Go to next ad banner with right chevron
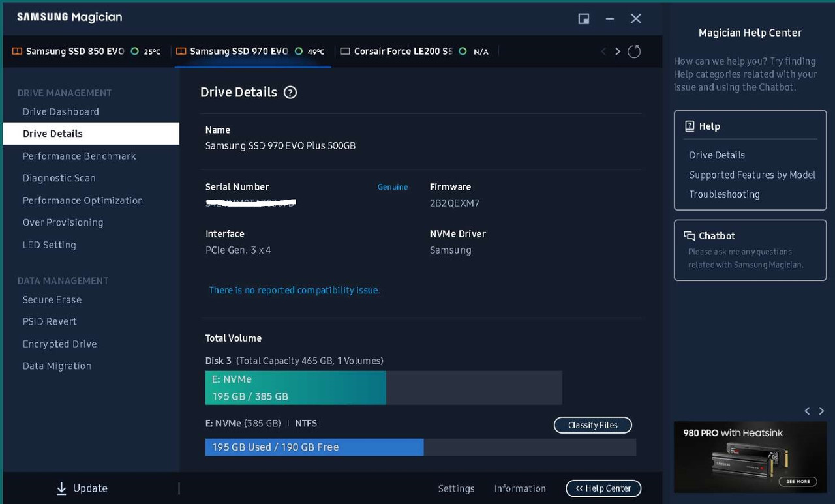The height and width of the screenshot is (504, 835). pyautogui.click(x=821, y=411)
